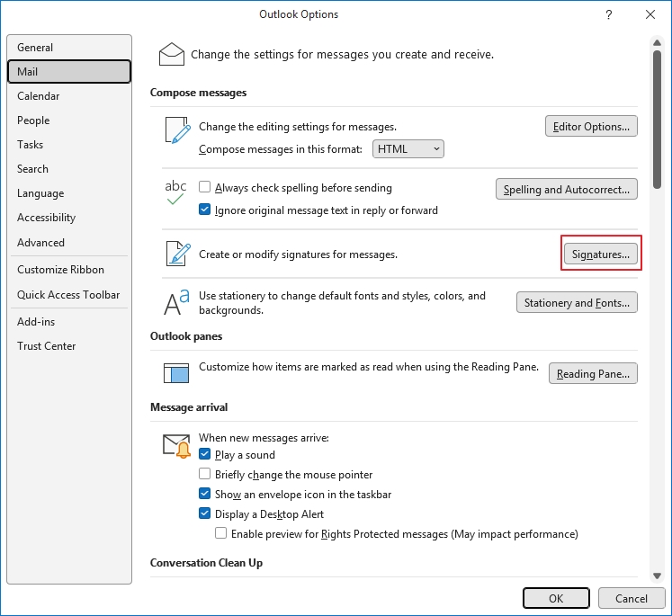This screenshot has width=672, height=616.
Task: Open Customize Ribbon settings
Action: 69,270
